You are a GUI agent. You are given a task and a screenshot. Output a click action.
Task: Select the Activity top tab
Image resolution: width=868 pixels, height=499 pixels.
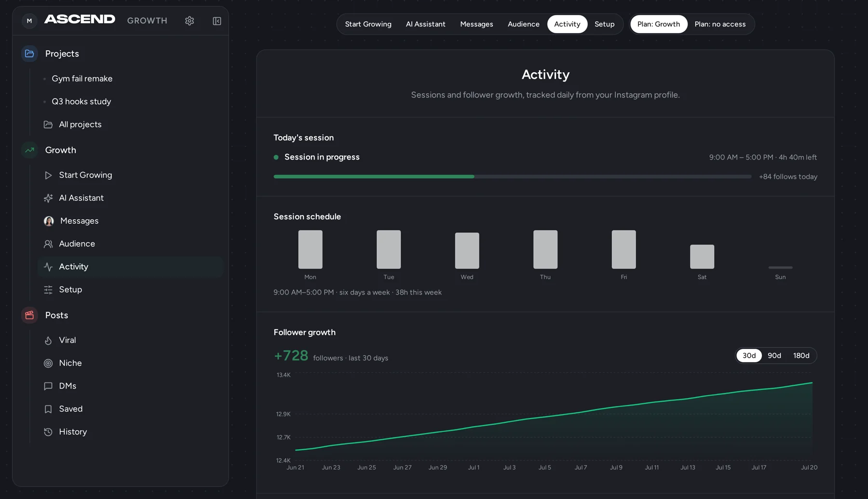point(567,24)
